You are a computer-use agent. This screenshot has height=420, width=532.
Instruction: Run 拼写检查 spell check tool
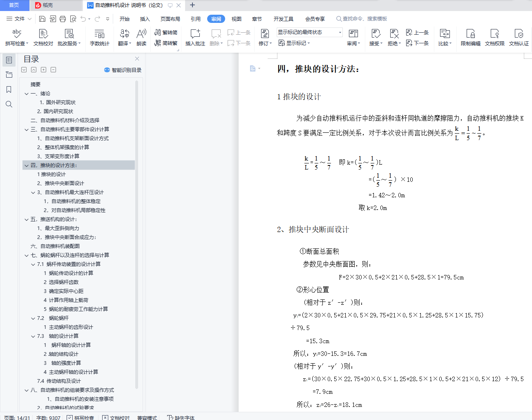pos(17,37)
